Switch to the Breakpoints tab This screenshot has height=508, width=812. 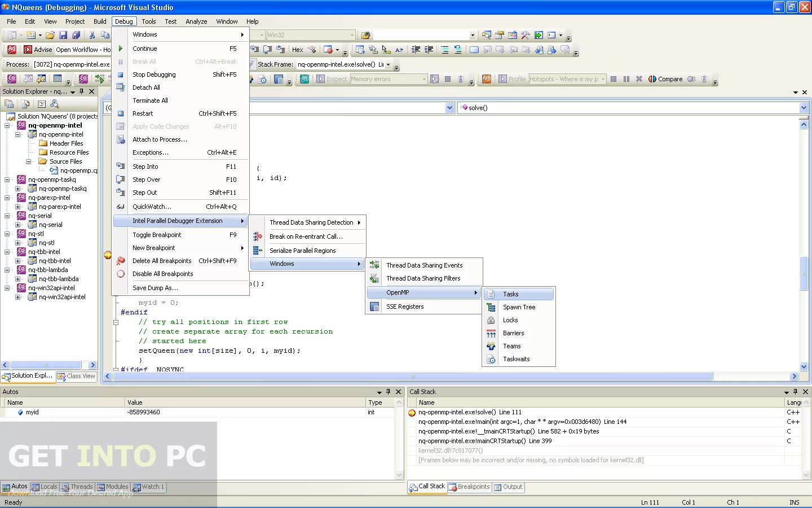469,487
